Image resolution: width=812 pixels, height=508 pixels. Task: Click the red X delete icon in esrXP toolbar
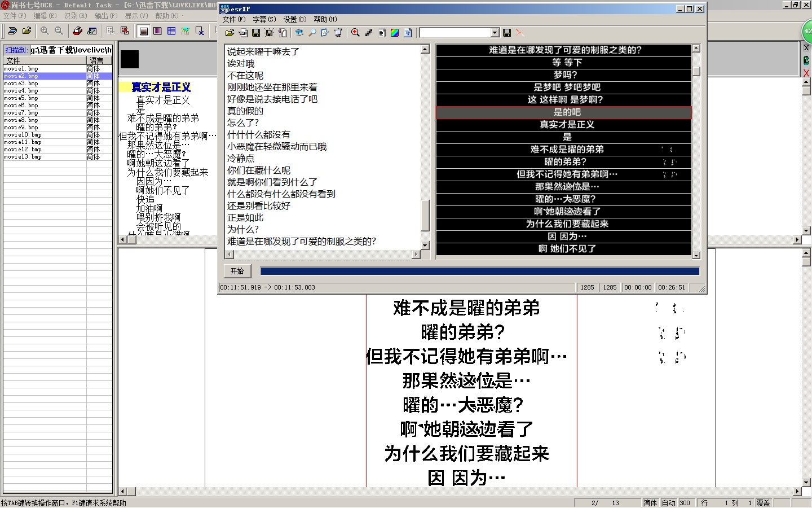click(520, 33)
